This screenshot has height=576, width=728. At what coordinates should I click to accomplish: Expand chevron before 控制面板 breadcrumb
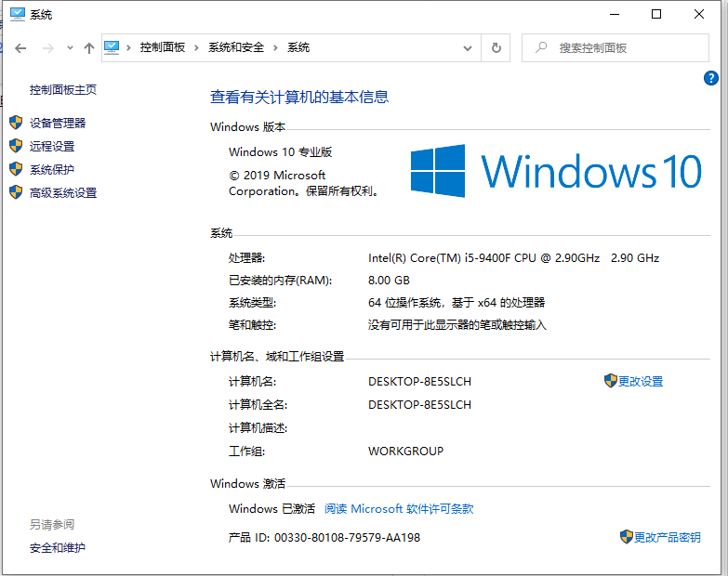tap(128, 47)
